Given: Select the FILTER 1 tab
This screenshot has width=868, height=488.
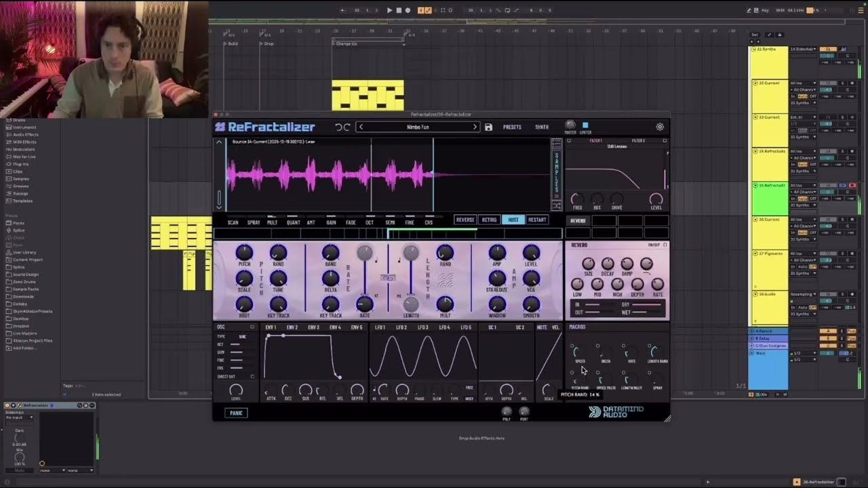Looking at the screenshot, I should pos(596,140).
